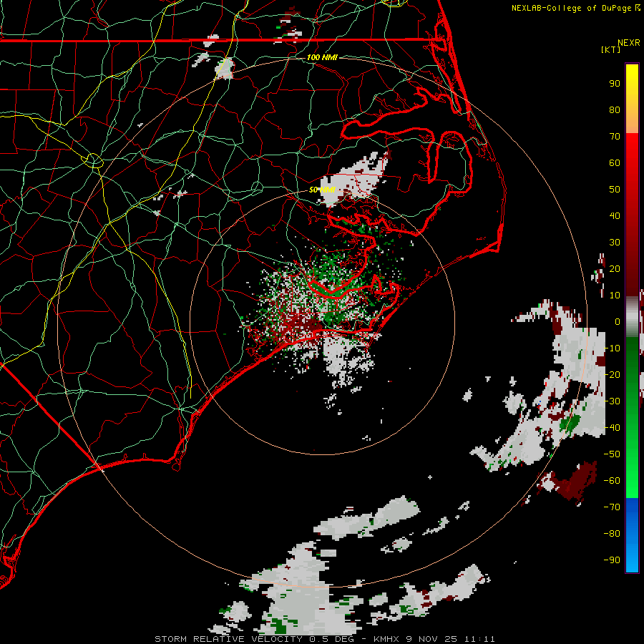Click the 40 value on velocity scale

pos(615,216)
